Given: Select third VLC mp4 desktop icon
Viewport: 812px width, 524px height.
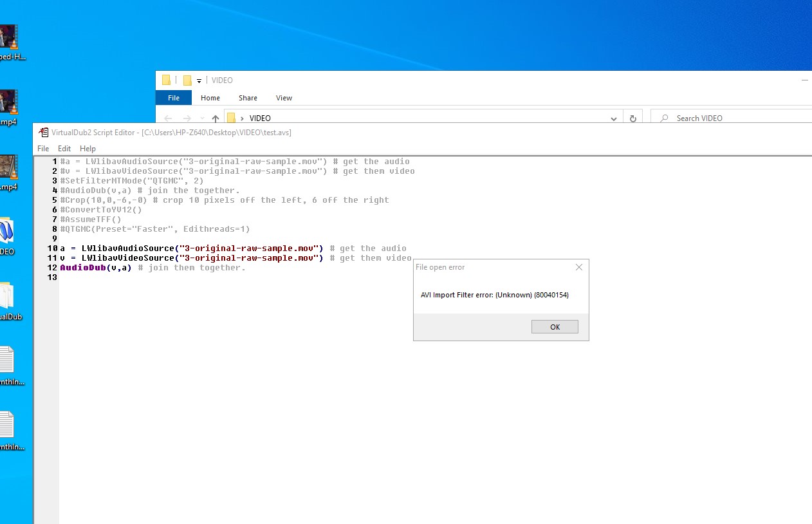Looking at the screenshot, I should tap(8, 167).
